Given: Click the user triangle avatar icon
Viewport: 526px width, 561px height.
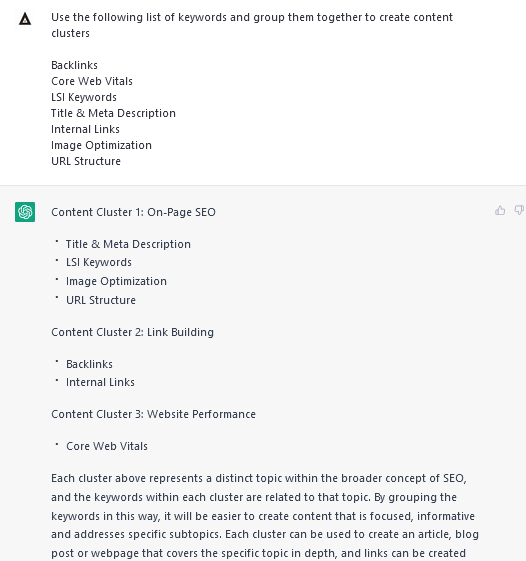Looking at the screenshot, I should point(25,19).
